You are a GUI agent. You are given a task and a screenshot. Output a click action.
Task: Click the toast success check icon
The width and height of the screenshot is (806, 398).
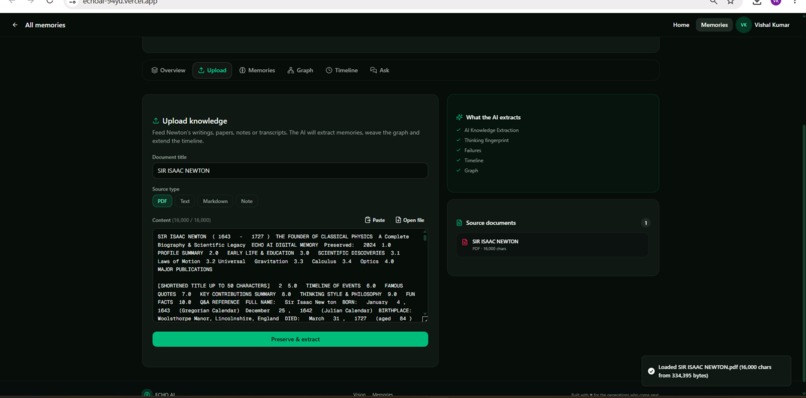(x=651, y=371)
